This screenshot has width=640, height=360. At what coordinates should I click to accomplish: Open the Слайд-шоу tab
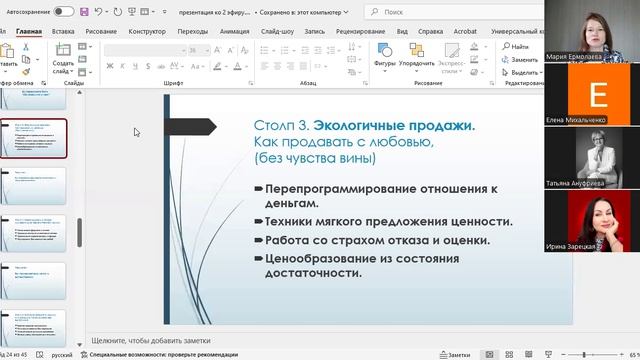pos(278,31)
